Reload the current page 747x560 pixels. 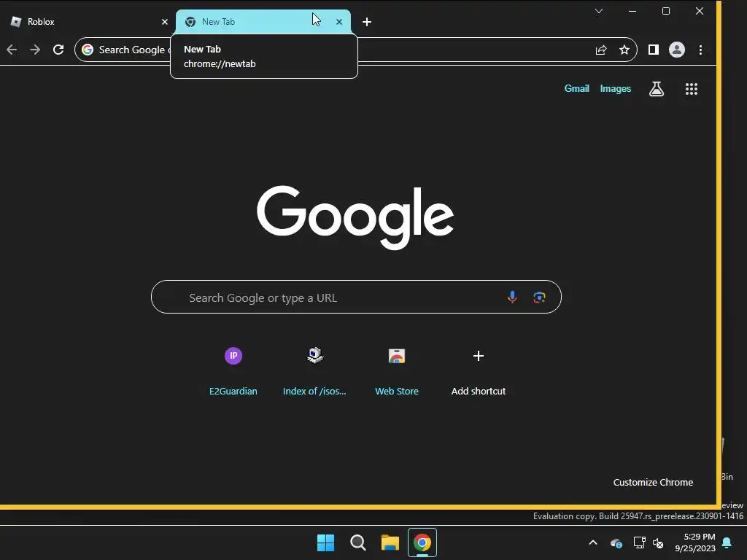click(x=58, y=50)
